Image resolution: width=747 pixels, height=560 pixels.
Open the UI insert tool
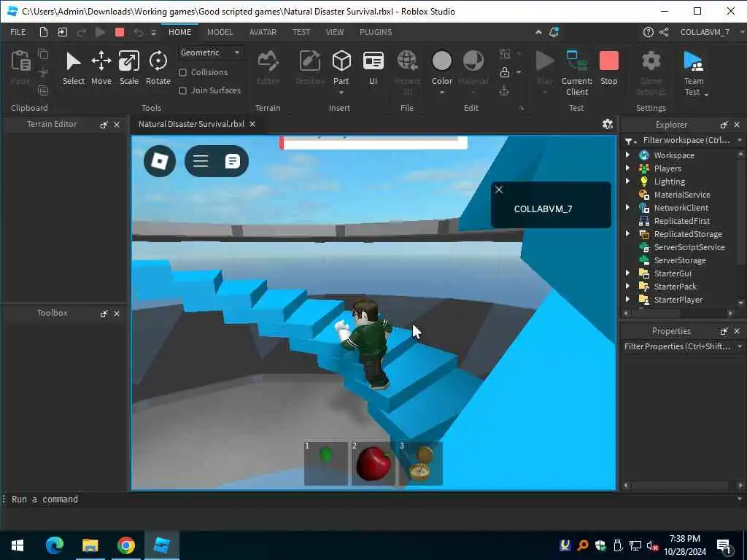coord(373,69)
